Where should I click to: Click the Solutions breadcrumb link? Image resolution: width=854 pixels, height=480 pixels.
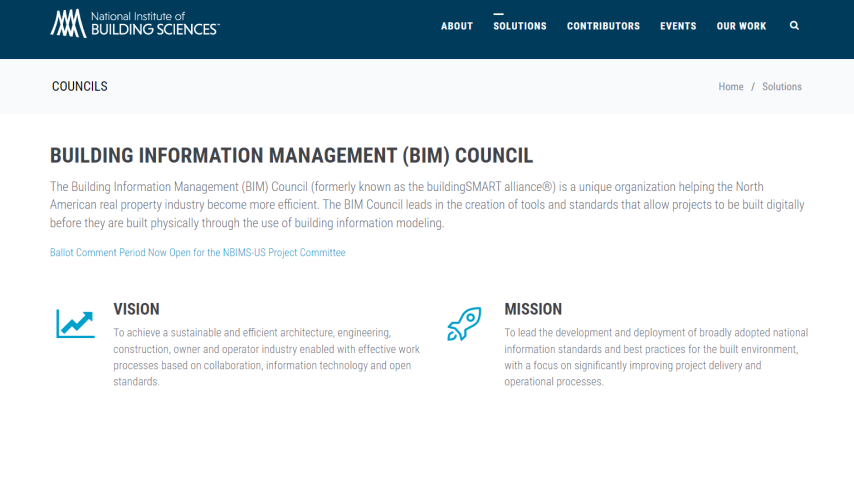782,87
